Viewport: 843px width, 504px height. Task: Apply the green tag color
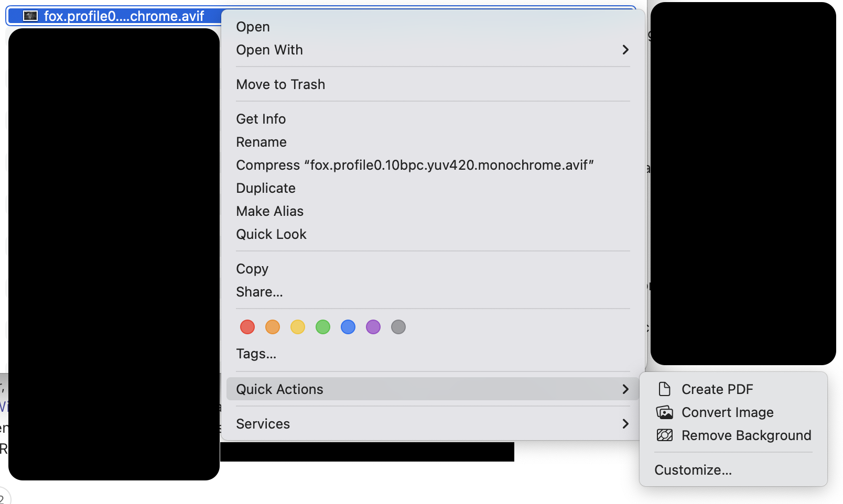pos(323,327)
